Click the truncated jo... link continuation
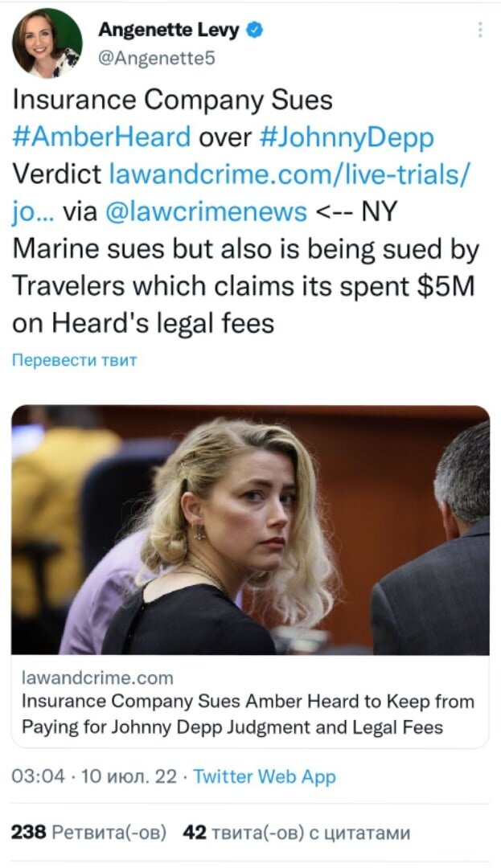The height and width of the screenshot is (868, 501). 33,212
